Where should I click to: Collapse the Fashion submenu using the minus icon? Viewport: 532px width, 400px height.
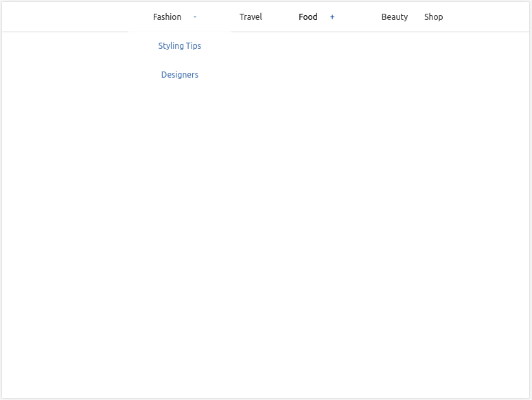tap(195, 17)
